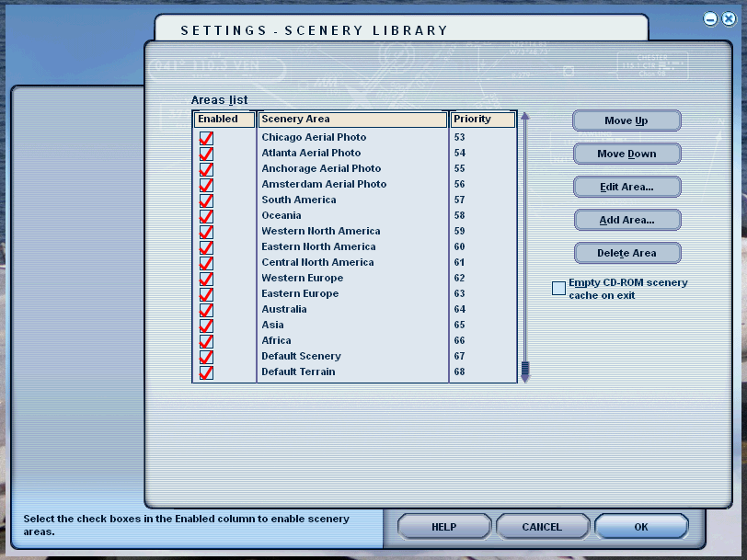Confirm settings with the OK button

641,527
